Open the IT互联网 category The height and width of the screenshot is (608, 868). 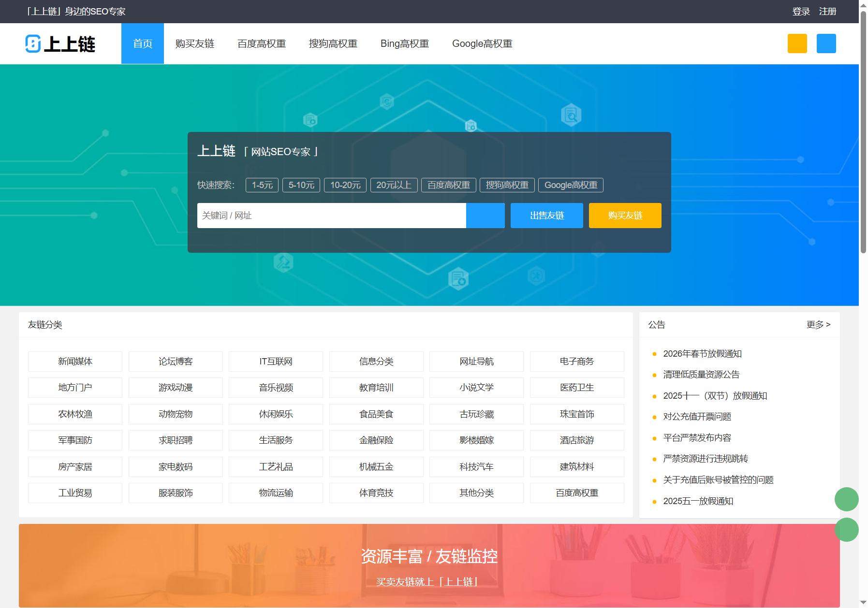click(x=276, y=362)
